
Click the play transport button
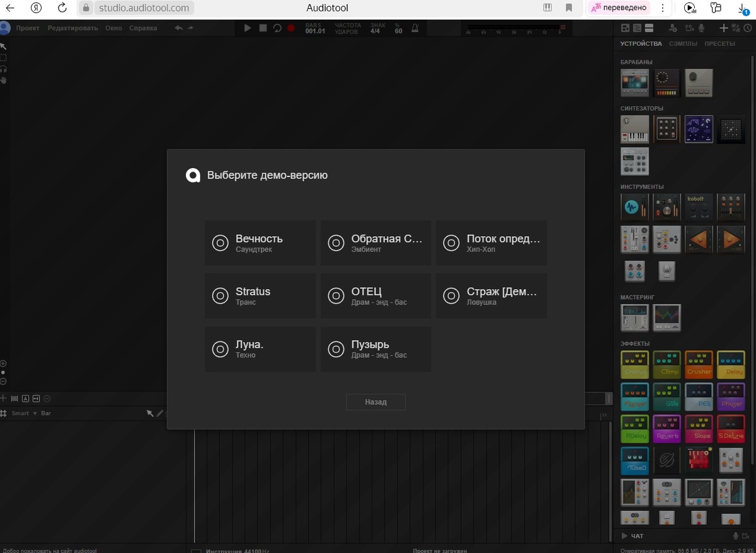point(248,28)
